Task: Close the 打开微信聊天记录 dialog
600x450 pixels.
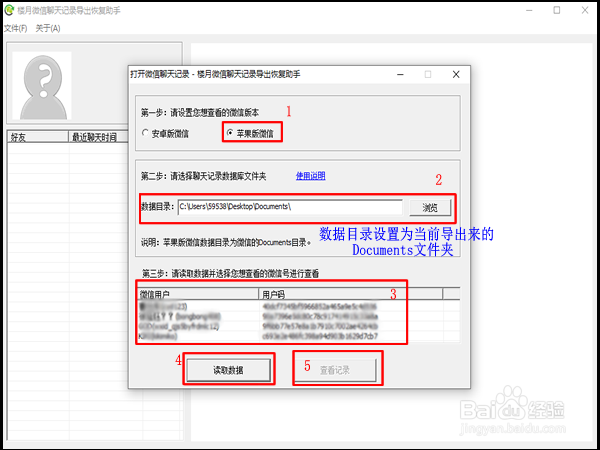Action: point(456,75)
